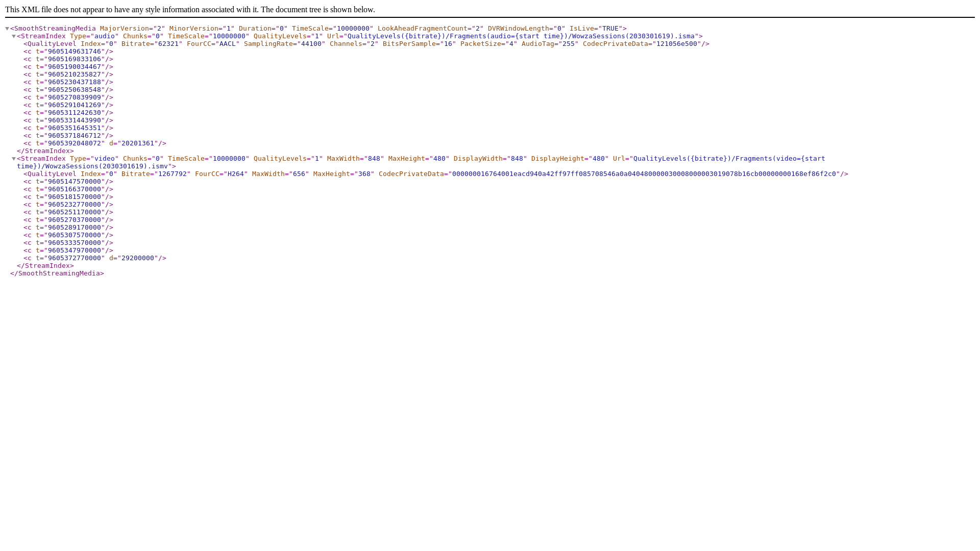Select audio chunk t="9605351645351"

(68, 128)
